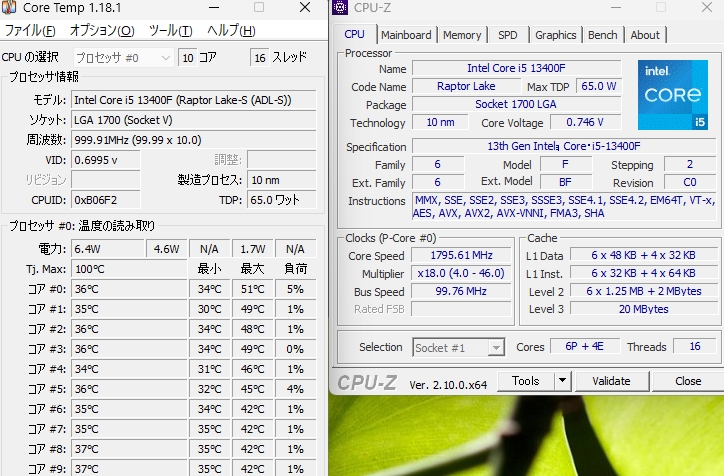Viewport: 724px width, 476px height.
Task: Open the SPD tab in CPU-Z
Action: click(507, 35)
